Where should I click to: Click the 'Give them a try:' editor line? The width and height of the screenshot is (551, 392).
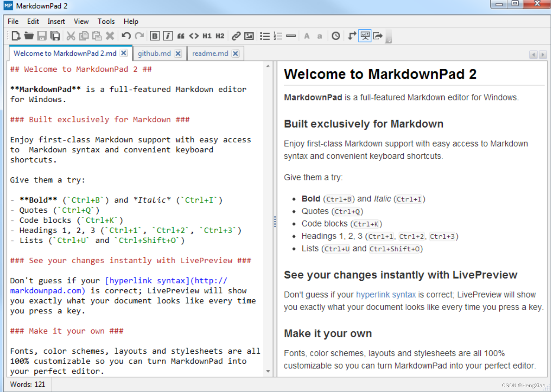tap(47, 180)
